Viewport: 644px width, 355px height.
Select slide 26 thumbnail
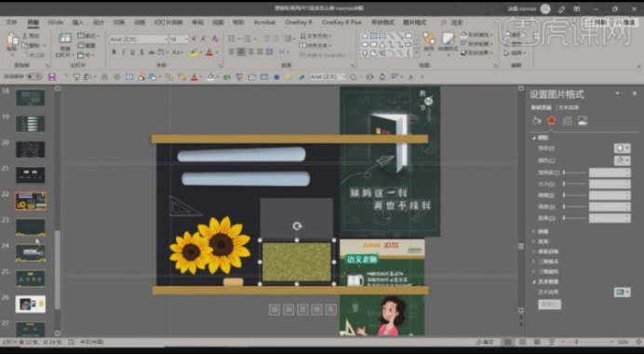pyautogui.click(x=31, y=304)
